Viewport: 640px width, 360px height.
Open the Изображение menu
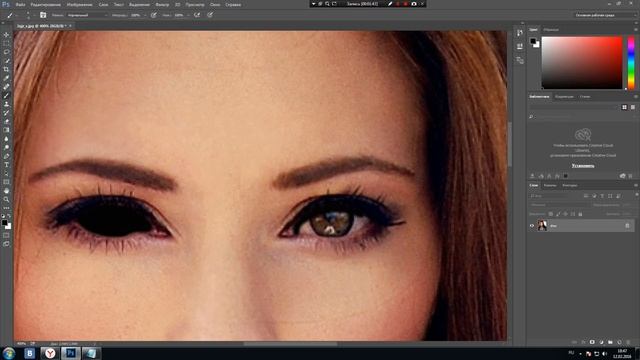tap(79, 4)
